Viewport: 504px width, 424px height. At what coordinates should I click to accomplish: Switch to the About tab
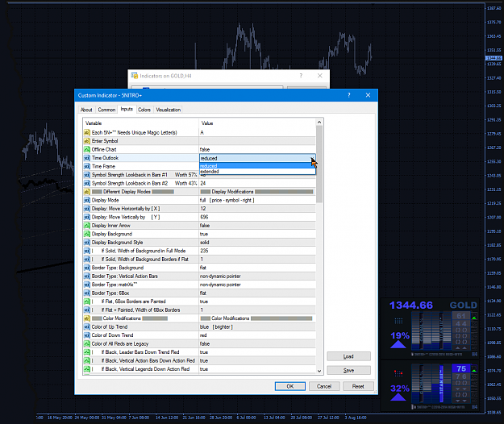point(86,110)
